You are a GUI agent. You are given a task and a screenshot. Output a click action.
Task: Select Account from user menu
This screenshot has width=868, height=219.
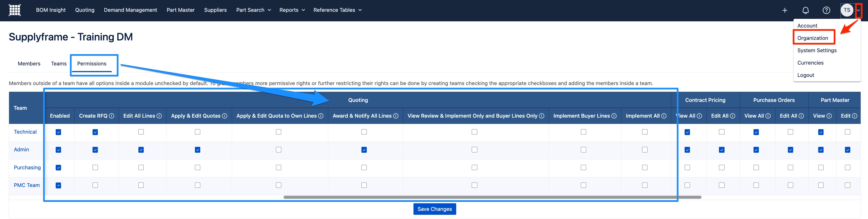tap(807, 26)
